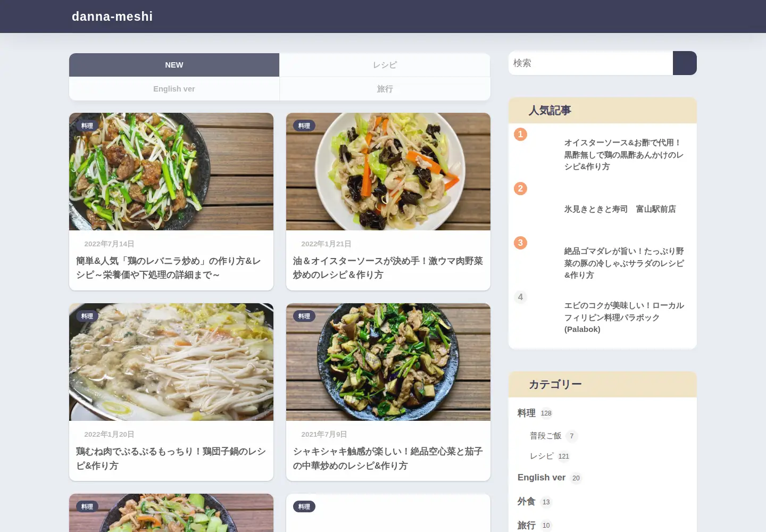Click rank badge 1 in 人気記事
Image resolution: width=766 pixels, height=532 pixels.
pyautogui.click(x=520, y=134)
